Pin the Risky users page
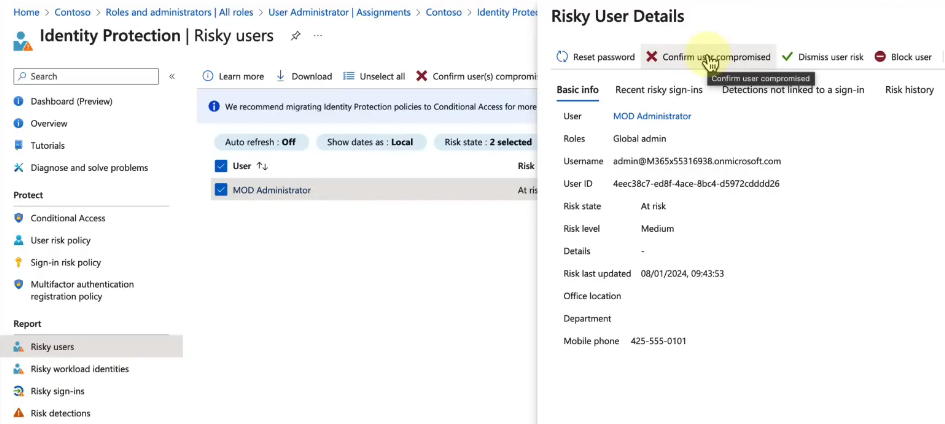This screenshot has height=424, width=945. (295, 36)
